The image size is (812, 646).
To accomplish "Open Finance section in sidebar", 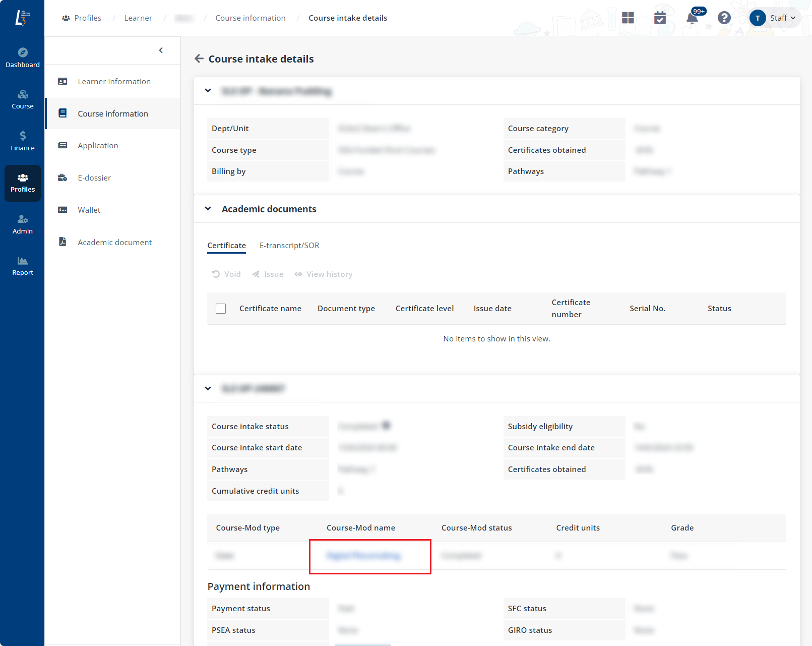I will click(23, 141).
